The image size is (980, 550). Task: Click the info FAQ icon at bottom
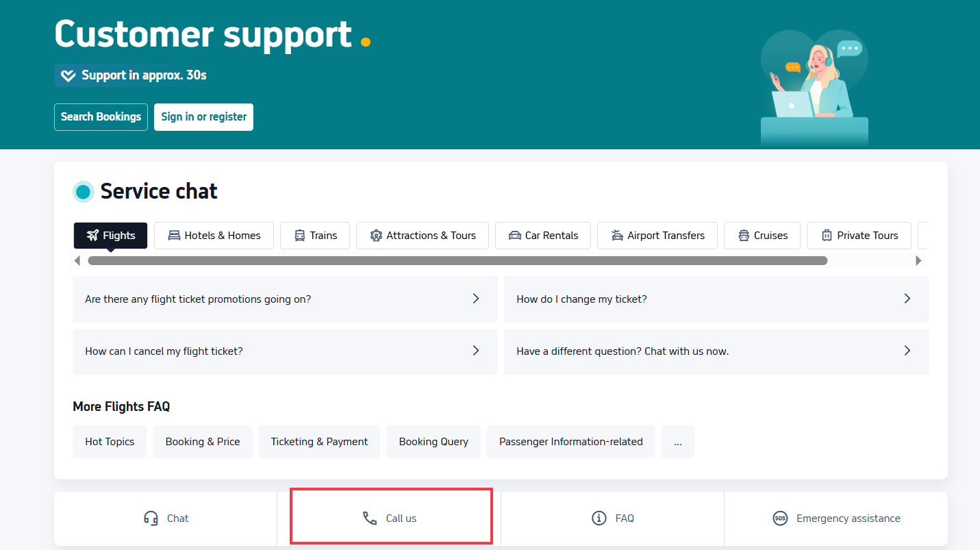[599, 518]
